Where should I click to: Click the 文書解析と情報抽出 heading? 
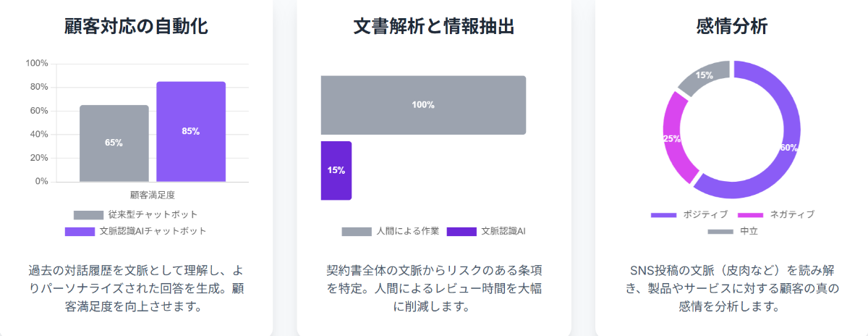[434, 27]
